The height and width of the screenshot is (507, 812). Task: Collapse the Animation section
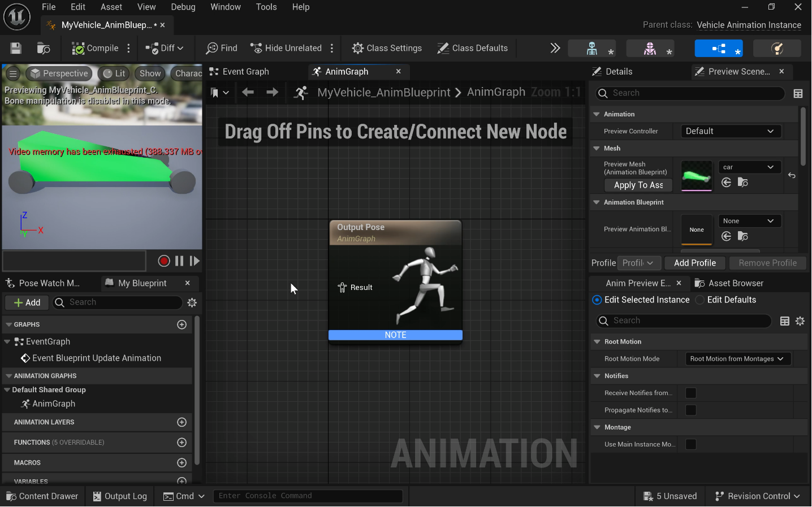pos(597,114)
